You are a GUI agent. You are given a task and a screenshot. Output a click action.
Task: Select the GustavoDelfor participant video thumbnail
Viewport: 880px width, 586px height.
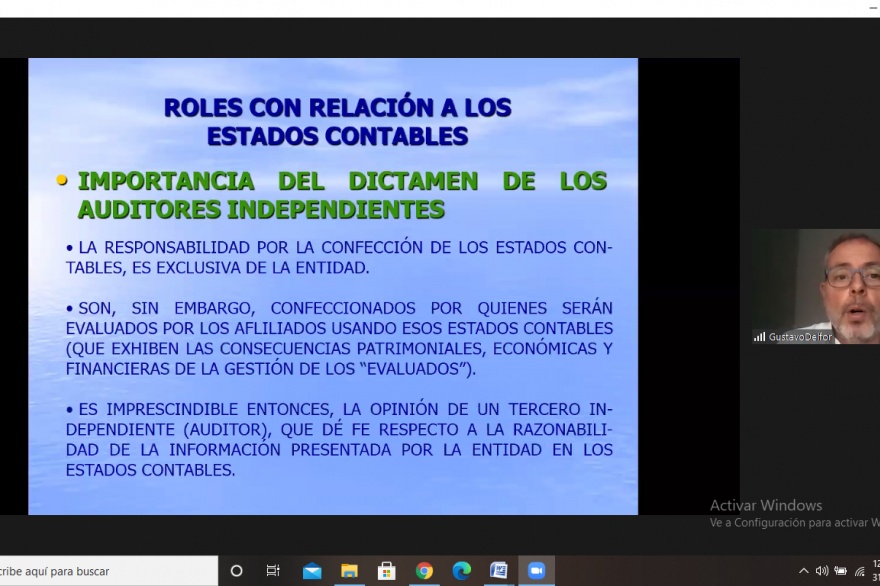pyautogui.click(x=815, y=286)
